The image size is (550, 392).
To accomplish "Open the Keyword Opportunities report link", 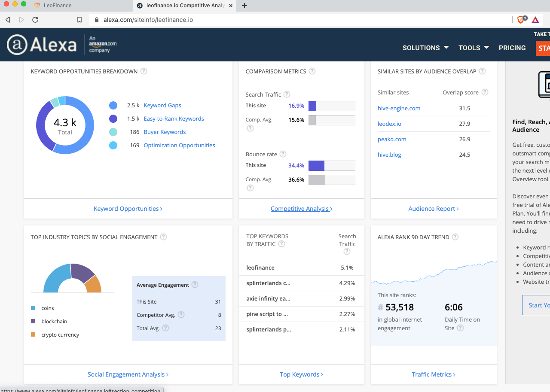I will (x=128, y=209).
